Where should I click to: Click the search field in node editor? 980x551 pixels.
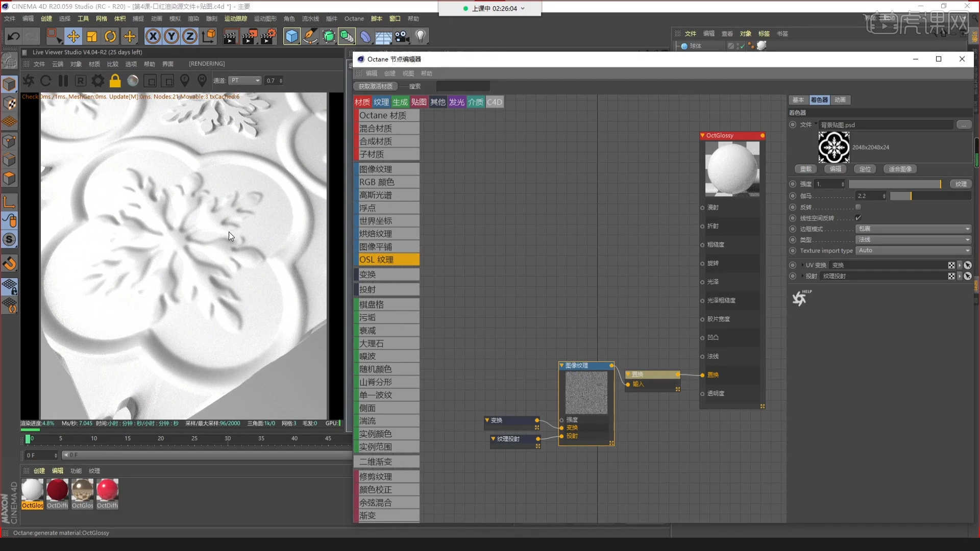pos(463,86)
